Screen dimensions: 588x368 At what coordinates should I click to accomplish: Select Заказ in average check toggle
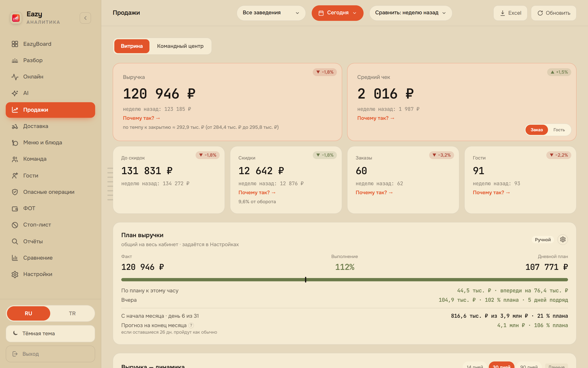point(537,130)
